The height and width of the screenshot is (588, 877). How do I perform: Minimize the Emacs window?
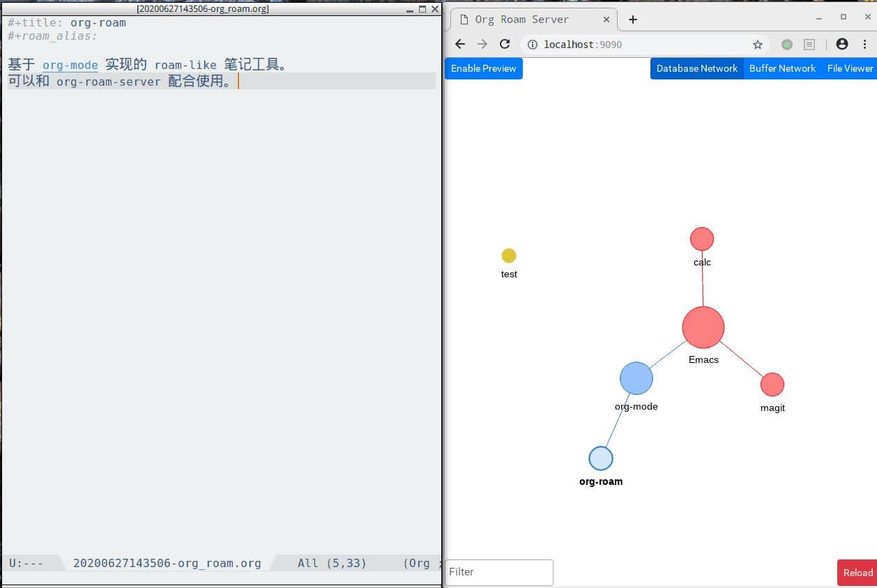410,9
